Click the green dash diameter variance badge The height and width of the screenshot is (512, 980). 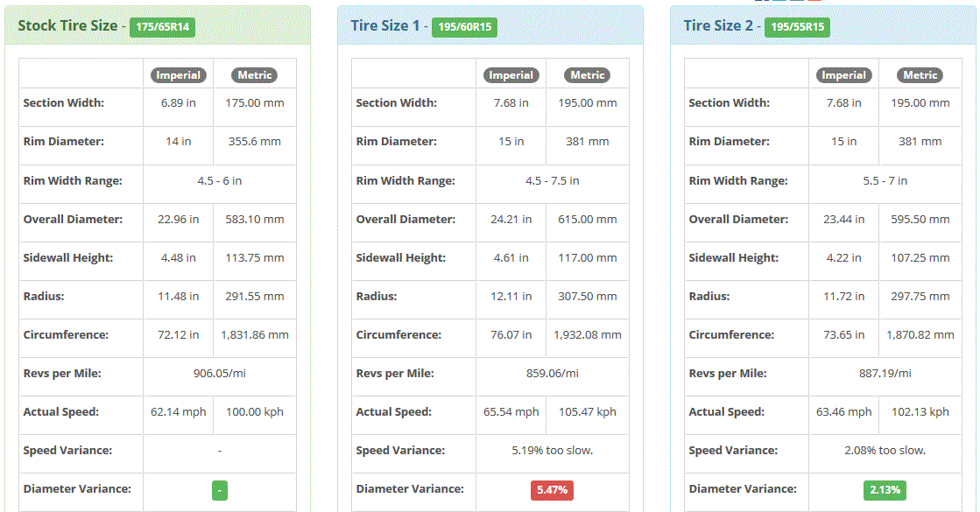click(219, 490)
